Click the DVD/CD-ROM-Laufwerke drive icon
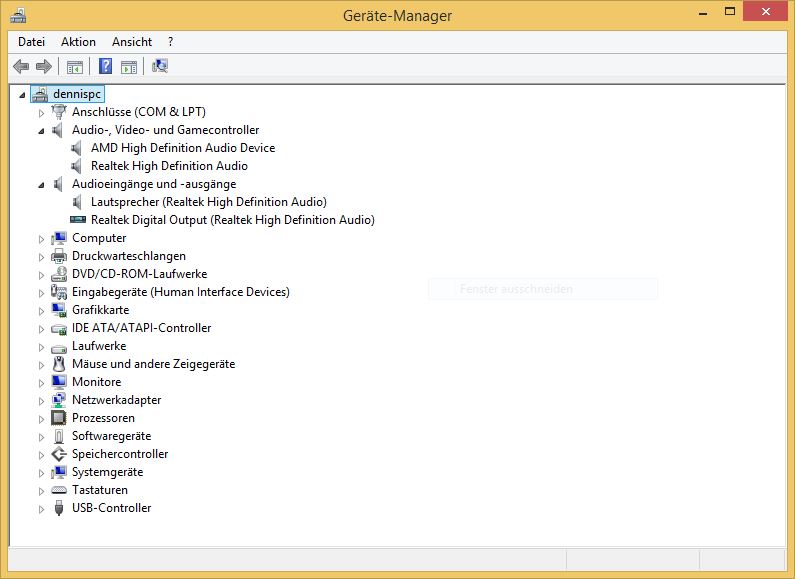 tap(59, 274)
